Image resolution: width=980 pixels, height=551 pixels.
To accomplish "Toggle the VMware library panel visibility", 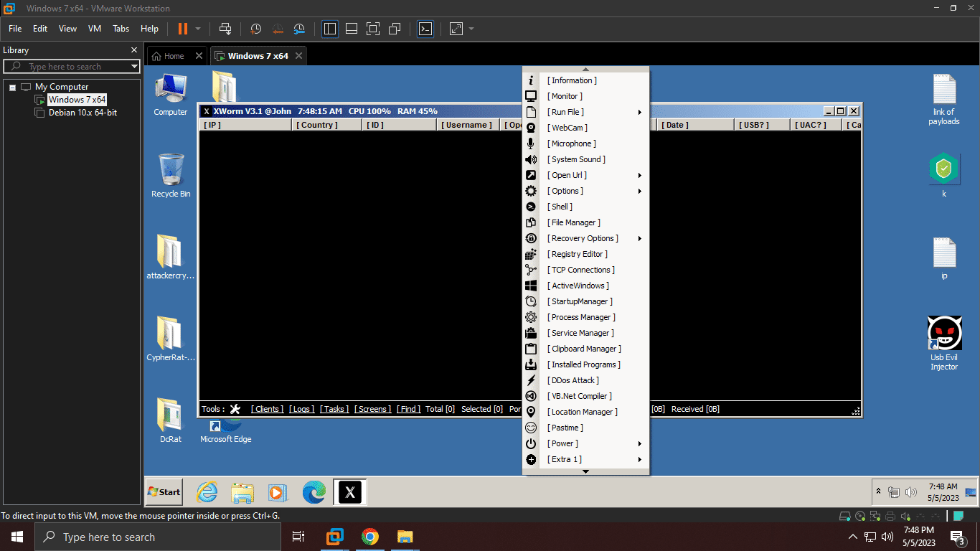I will pyautogui.click(x=330, y=29).
